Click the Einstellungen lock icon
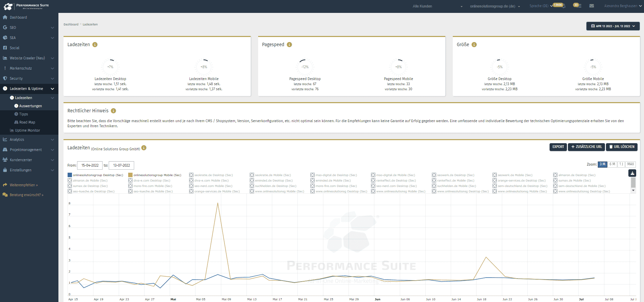Viewport: 644px width, 302px height. tap(5, 170)
